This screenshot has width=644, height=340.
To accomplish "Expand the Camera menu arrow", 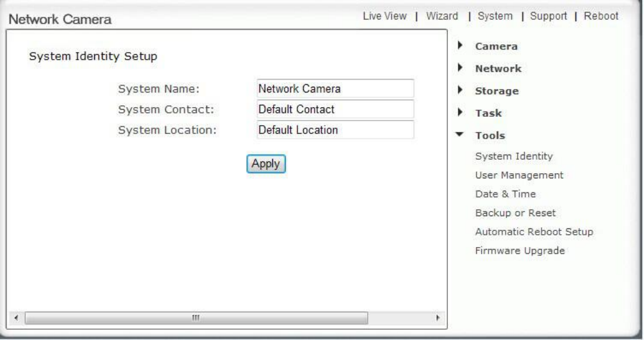I will (x=460, y=45).
